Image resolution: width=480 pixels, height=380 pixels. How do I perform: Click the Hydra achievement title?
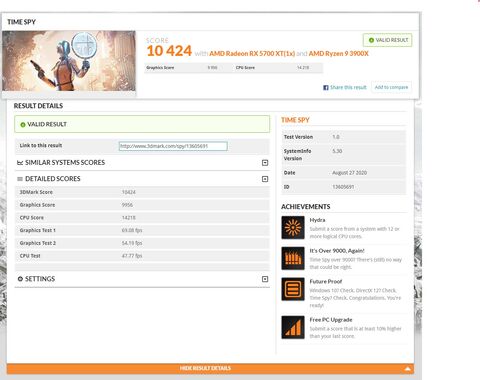[x=317, y=220]
